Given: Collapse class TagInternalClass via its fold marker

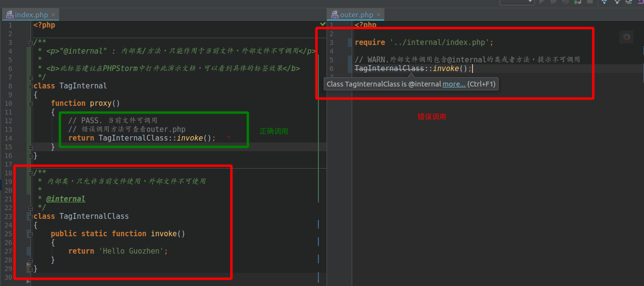Looking at the screenshot, I should pos(30,216).
